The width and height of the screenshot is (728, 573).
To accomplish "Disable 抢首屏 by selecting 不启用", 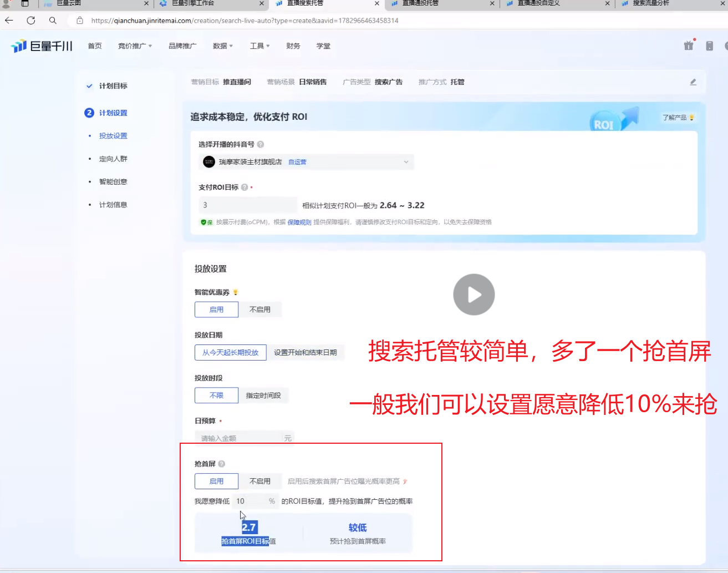I will 259,481.
